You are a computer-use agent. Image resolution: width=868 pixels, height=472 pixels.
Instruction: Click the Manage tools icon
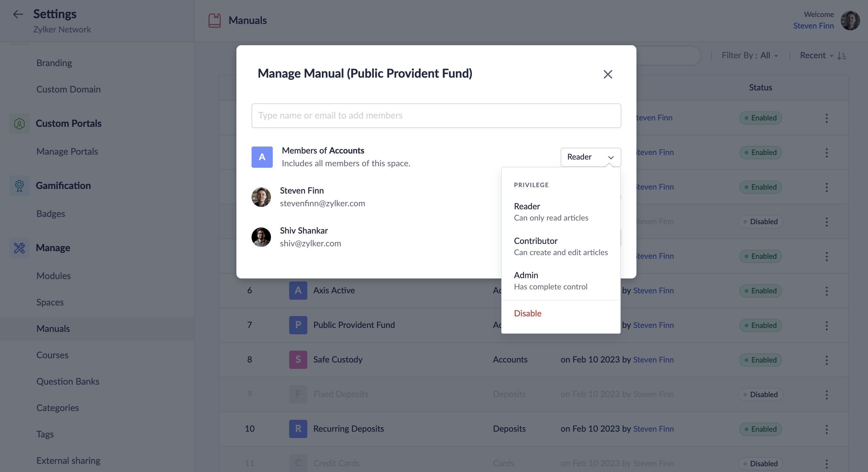[19, 248]
